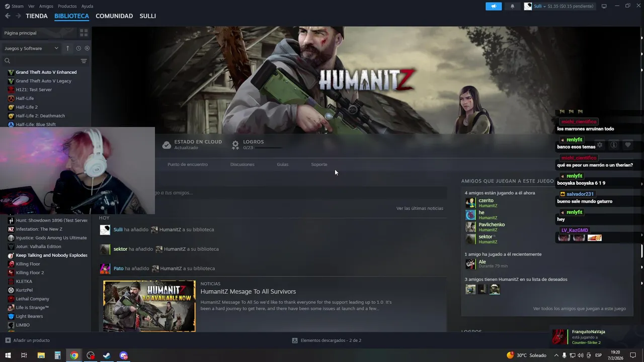Open Elementos descargados downloads status
644x362 pixels.
[327, 340]
